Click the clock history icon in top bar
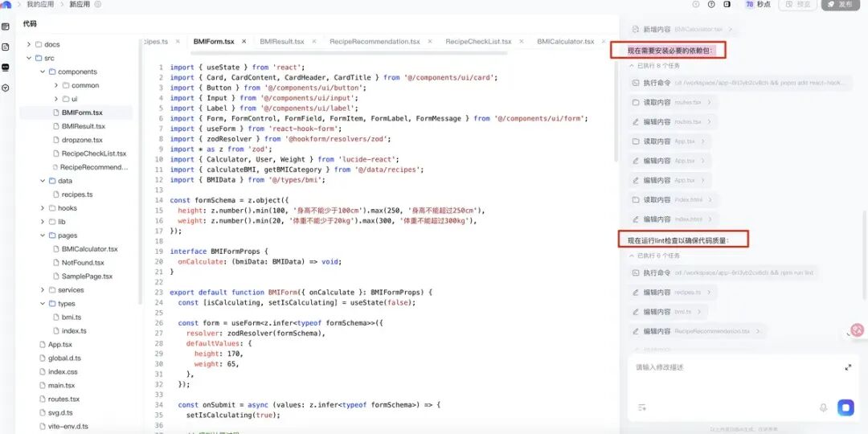Viewport: 868px width, 434px height. [x=696, y=4]
